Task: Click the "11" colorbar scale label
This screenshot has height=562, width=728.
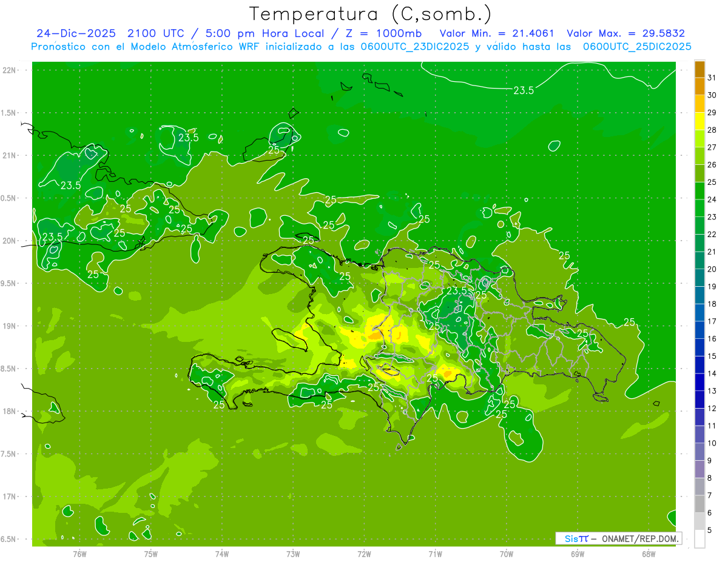Action: pos(712,426)
